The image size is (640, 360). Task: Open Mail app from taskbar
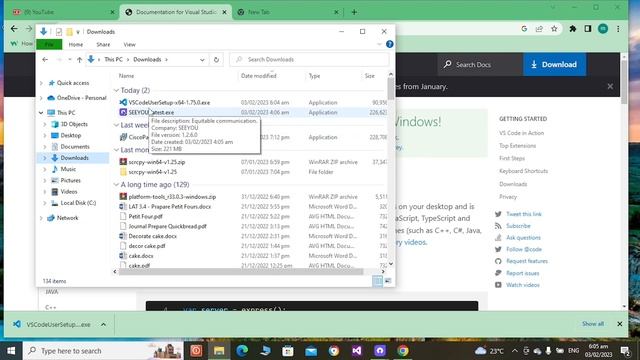point(311,351)
